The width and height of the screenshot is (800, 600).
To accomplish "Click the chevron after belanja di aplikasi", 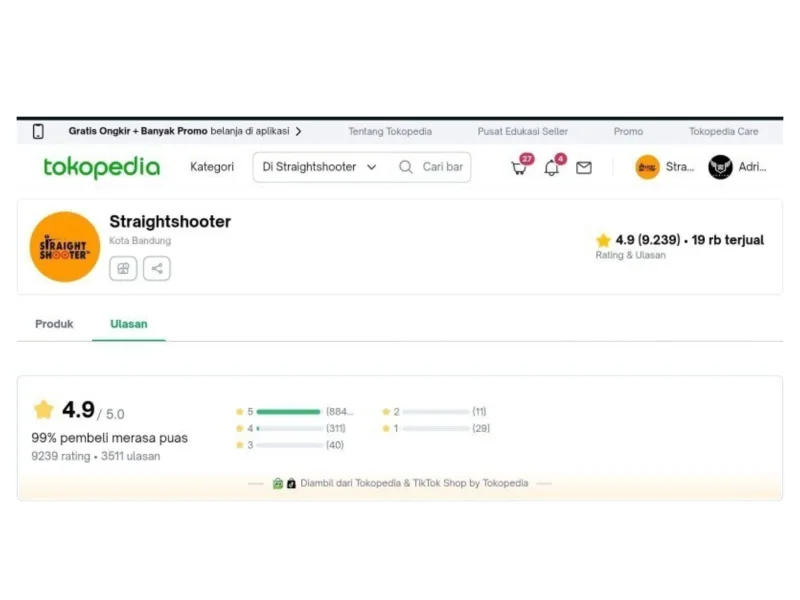I will (298, 131).
